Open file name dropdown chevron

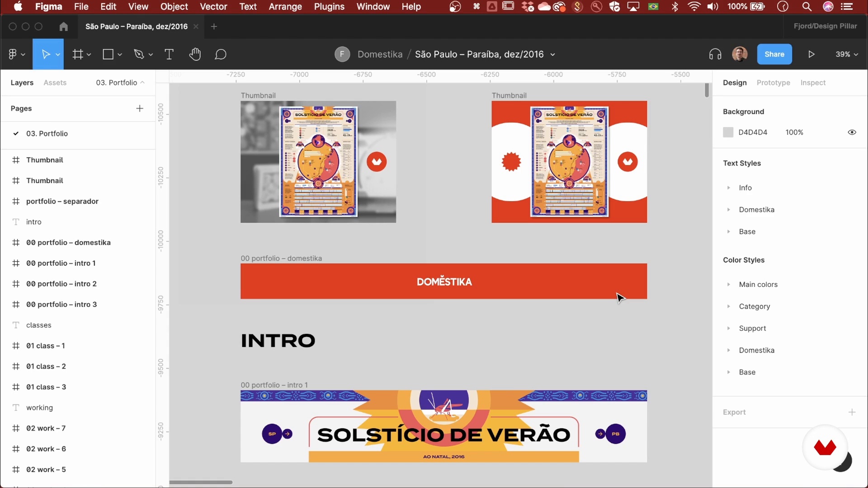click(x=552, y=55)
